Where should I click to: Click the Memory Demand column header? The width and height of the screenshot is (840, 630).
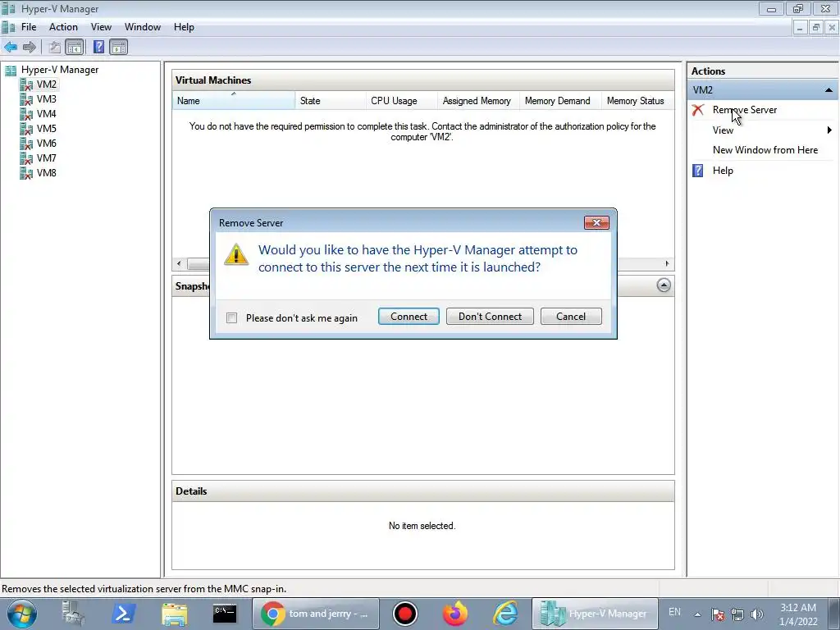pyautogui.click(x=560, y=101)
